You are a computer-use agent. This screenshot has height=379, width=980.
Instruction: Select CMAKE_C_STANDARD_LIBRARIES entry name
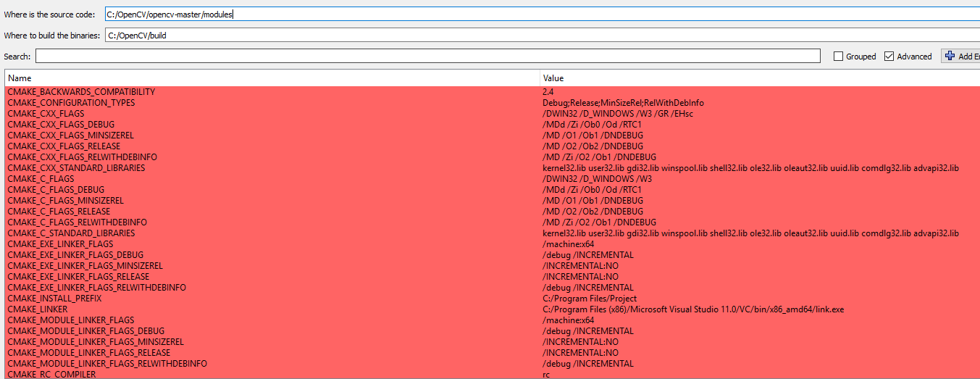[71, 233]
